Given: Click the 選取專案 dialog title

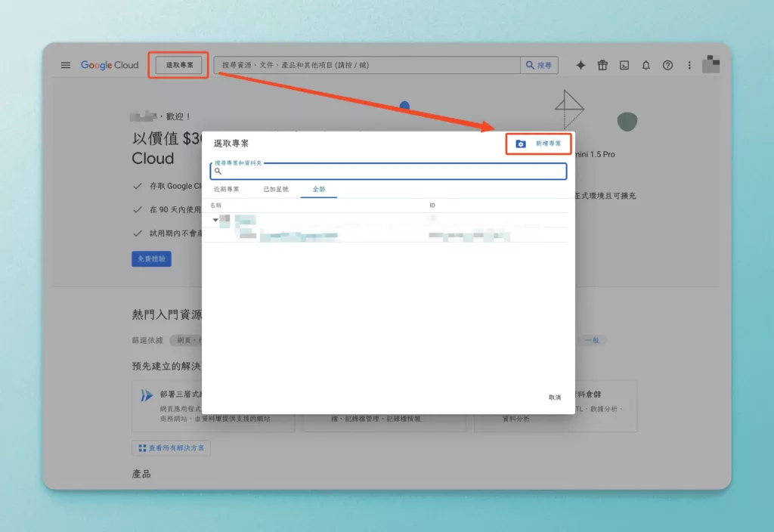Looking at the screenshot, I should click(x=231, y=144).
